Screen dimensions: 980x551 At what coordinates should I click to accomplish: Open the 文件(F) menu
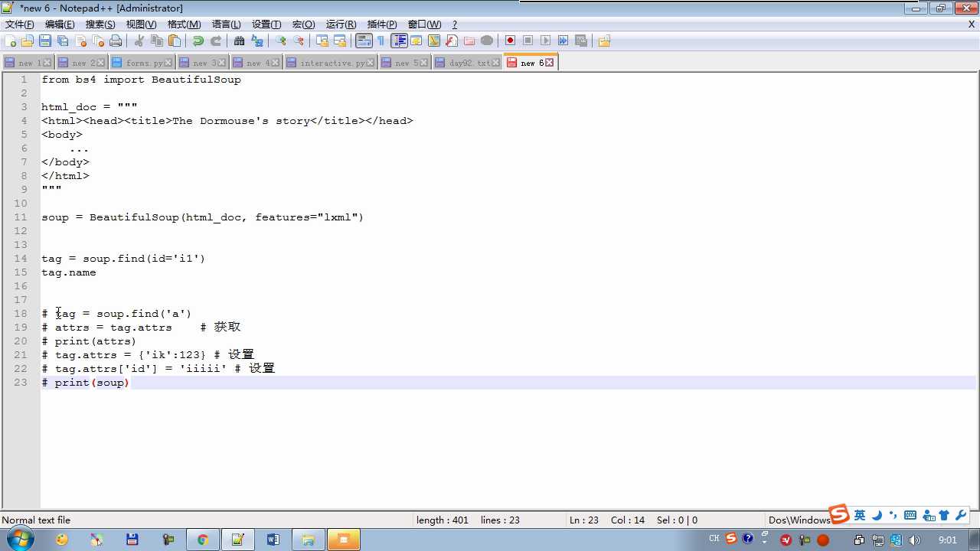coord(20,24)
